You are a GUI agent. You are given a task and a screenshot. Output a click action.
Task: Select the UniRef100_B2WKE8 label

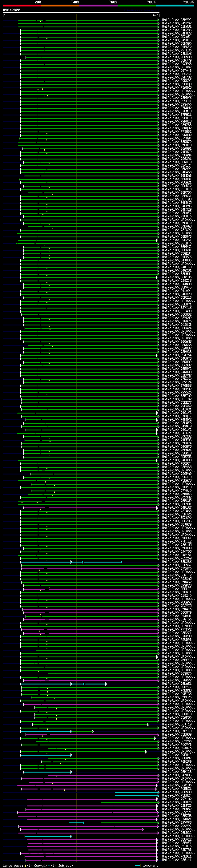coord(176,453)
